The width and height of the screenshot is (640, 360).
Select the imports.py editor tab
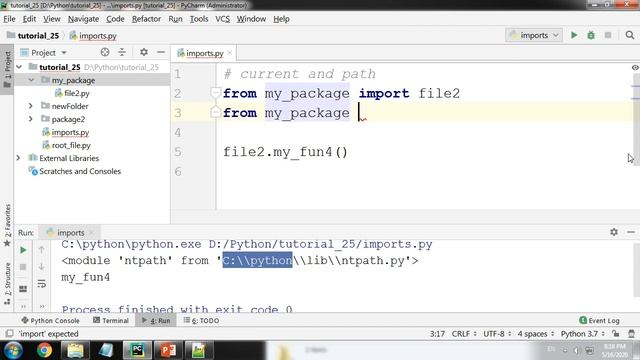coord(204,53)
